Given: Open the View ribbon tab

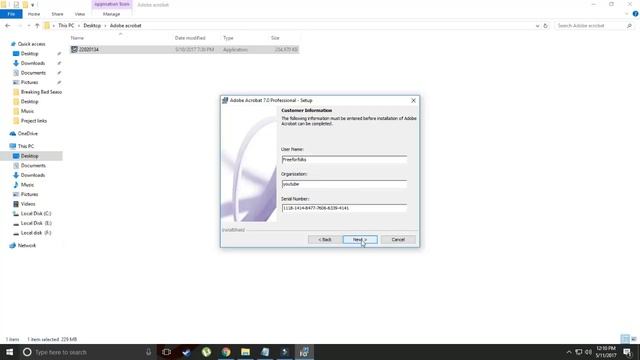Looking at the screenshot, I should coord(80,14).
